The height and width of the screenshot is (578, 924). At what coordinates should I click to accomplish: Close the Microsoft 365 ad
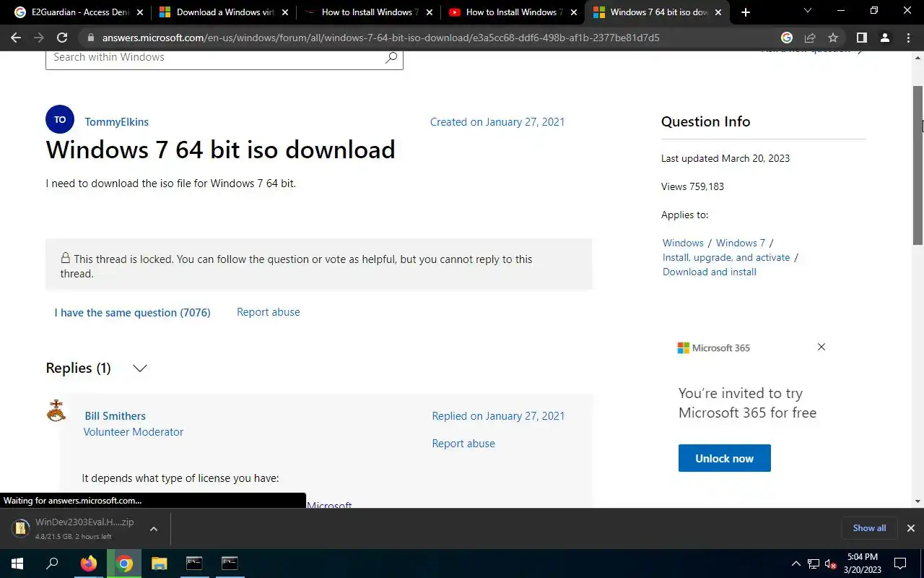click(x=821, y=347)
